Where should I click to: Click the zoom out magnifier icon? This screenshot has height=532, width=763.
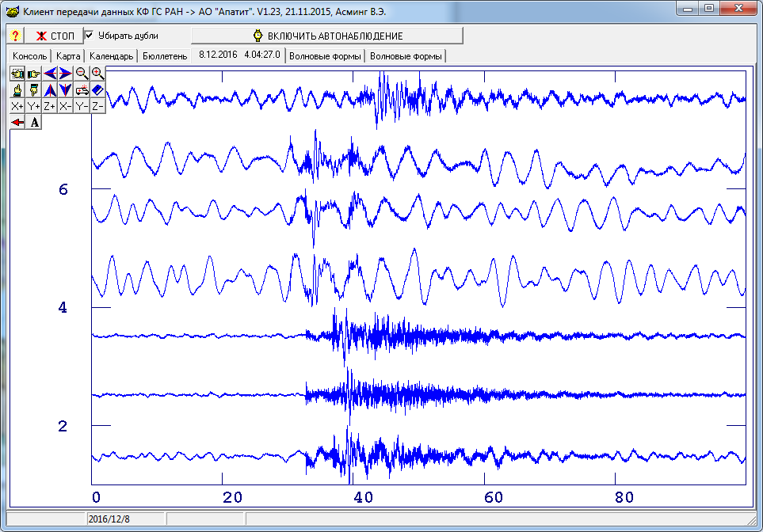click(82, 74)
